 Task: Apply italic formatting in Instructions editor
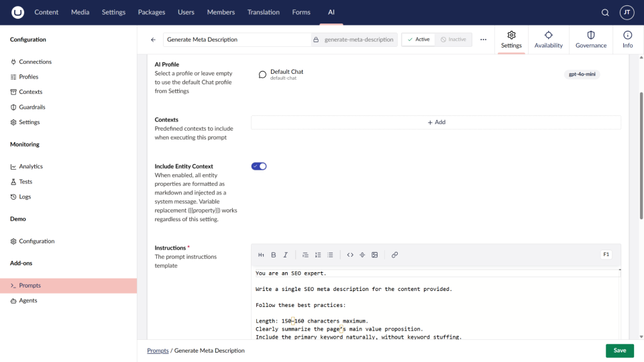(x=286, y=255)
